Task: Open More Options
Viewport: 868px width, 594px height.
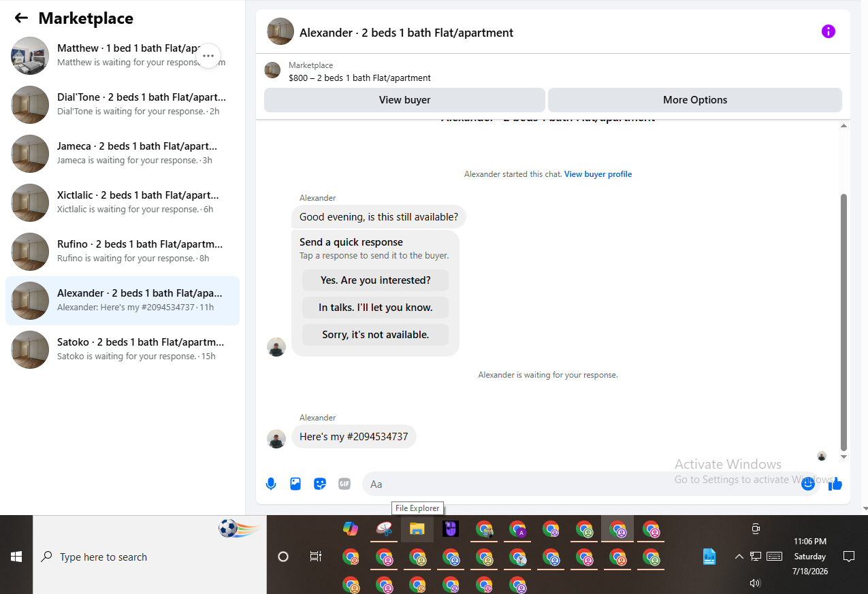Action: click(695, 100)
